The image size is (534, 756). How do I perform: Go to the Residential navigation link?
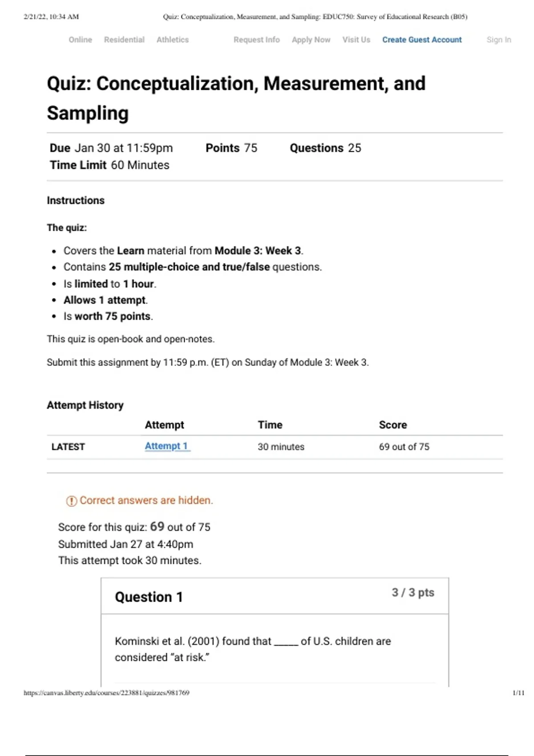[x=124, y=40]
